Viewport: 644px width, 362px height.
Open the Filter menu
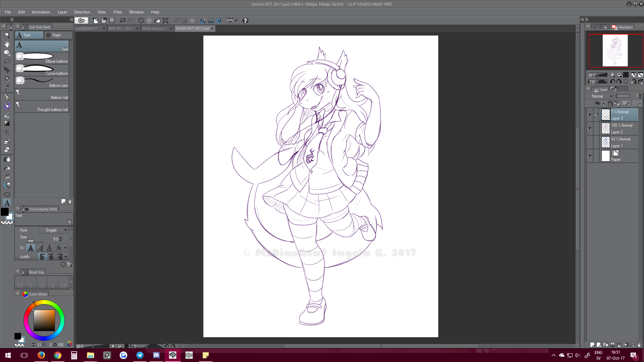click(117, 12)
